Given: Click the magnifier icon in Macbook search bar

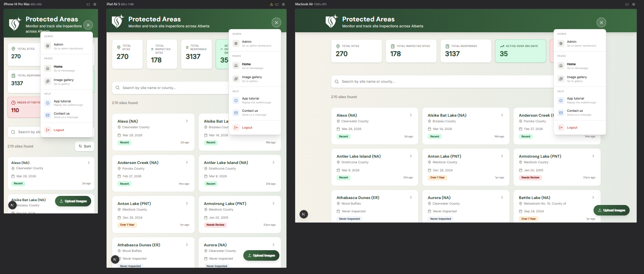Looking at the screenshot, I should 337,81.
